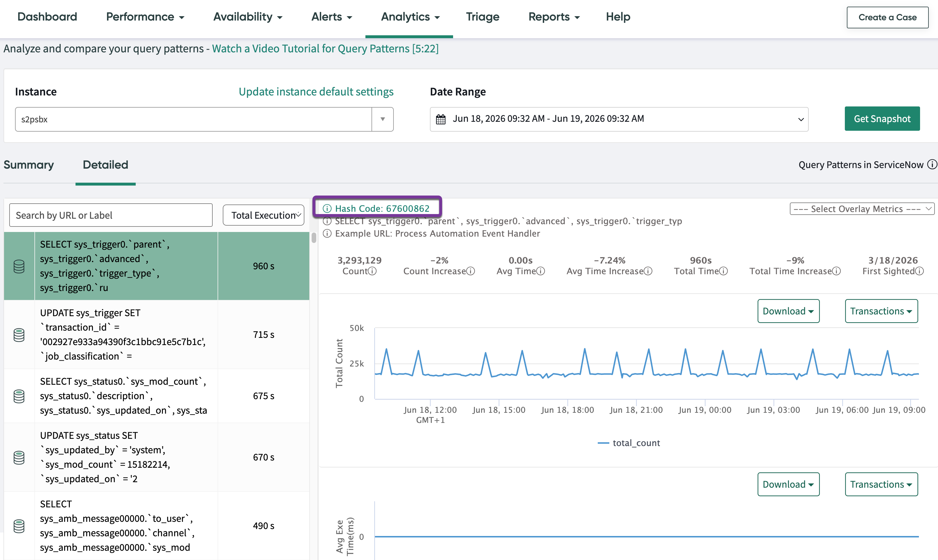Focus the Search by URL or Label field
The width and height of the screenshot is (938, 560).
coord(111,215)
